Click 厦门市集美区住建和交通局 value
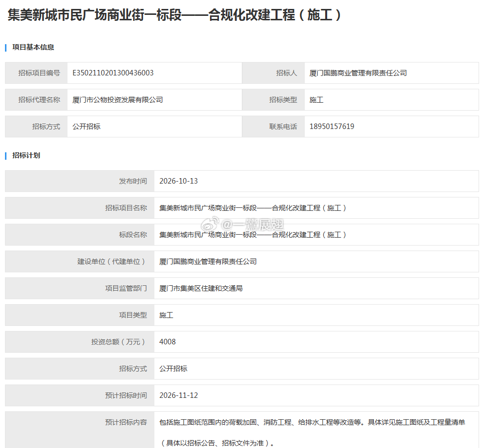 (201, 288)
